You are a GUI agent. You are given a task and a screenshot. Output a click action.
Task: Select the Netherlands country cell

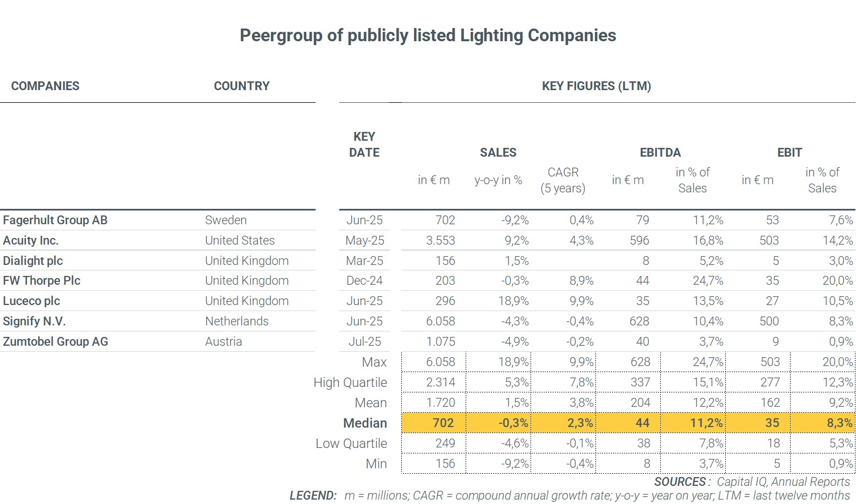tap(236, 322)
